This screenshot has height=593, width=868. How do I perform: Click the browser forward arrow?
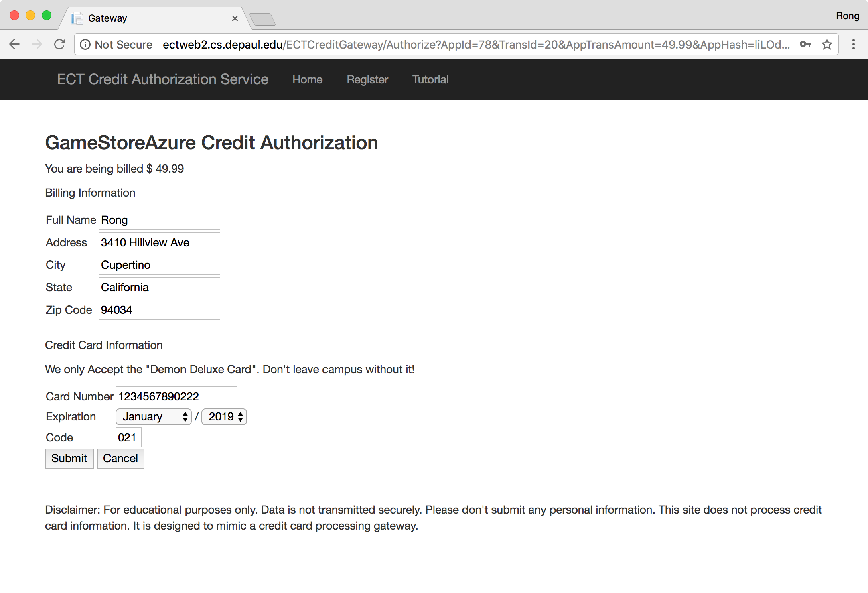click(x=37, y=44)
